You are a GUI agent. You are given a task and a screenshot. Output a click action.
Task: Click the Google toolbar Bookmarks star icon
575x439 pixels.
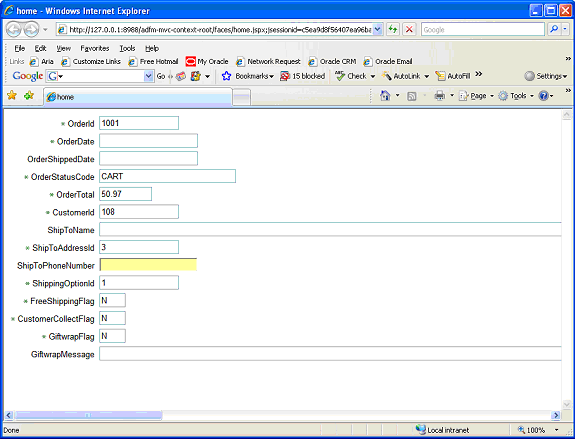pyautogui.click(x=226, y=76)
